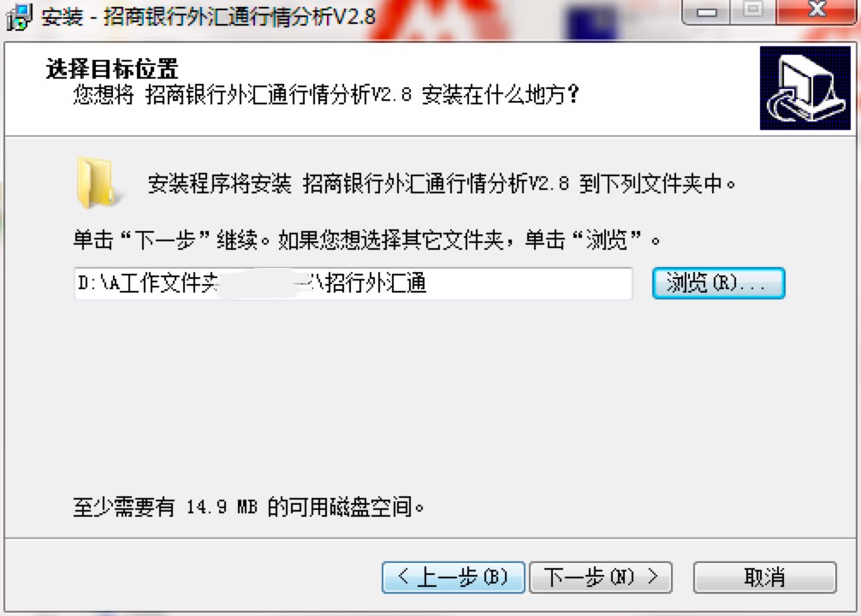This screenshot has height=616, width=861.
Task: Click the yellow folder icon
Action: pos(97,183)
